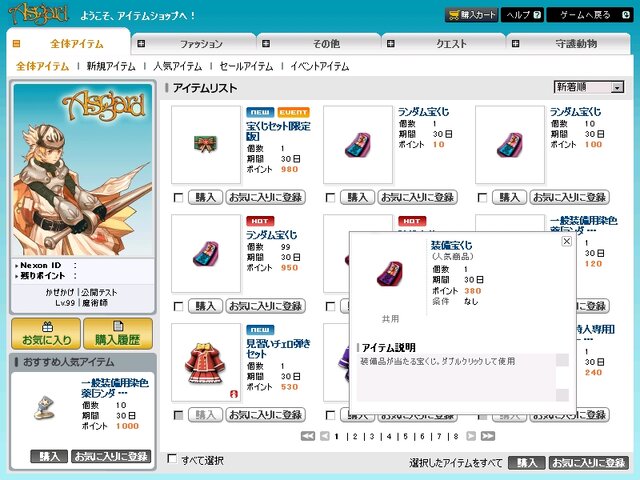Open the お気に入り favorites button in sidebar

(46, 333)
